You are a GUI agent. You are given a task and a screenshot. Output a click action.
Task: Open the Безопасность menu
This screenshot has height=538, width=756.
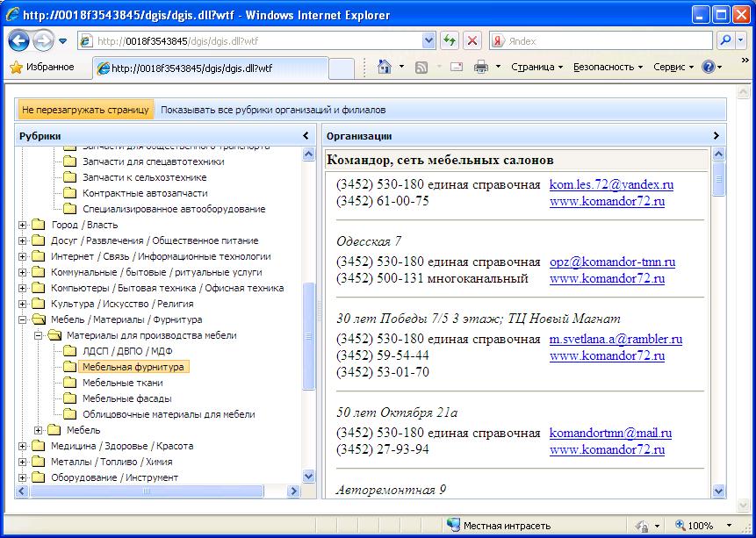[x=608, y=68]
